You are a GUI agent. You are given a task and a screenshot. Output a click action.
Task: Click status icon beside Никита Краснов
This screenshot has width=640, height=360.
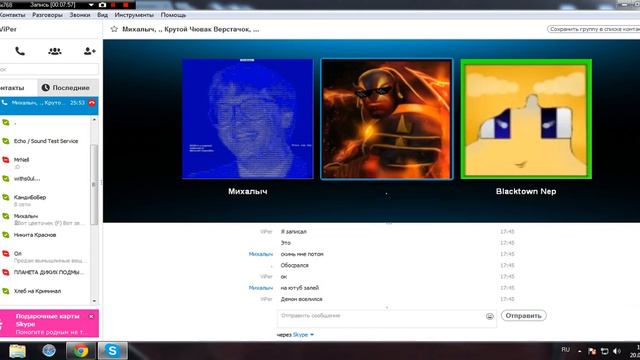[x=6, y=235]
